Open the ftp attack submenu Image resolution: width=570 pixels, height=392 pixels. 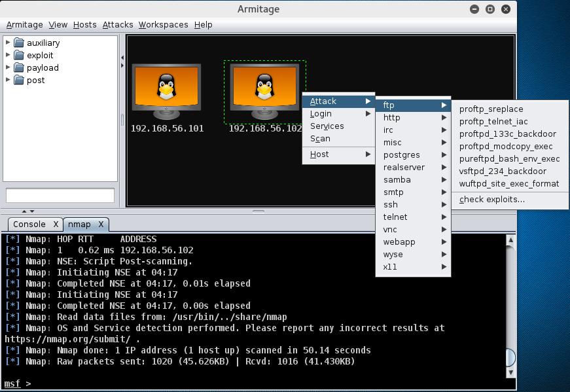coord(414,105)
